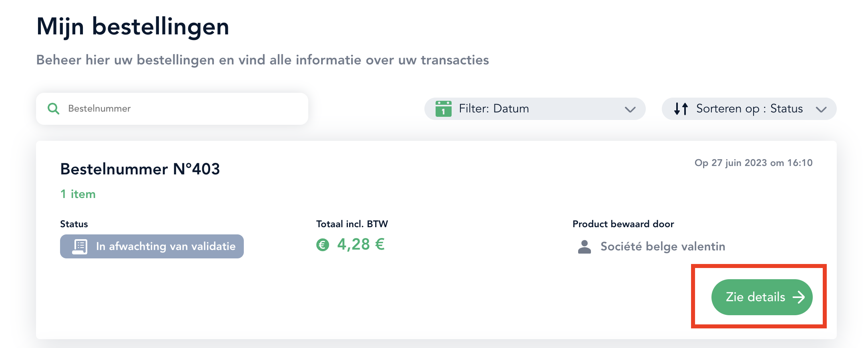
Task: Select the Bestelnummer N°403 heading
Action: 140,169
